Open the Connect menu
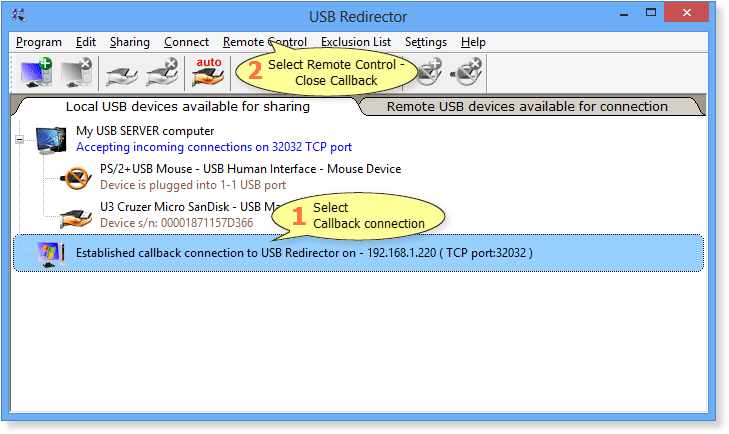The width and height of the screenshot is (729, 434). [x=186, y=42]
